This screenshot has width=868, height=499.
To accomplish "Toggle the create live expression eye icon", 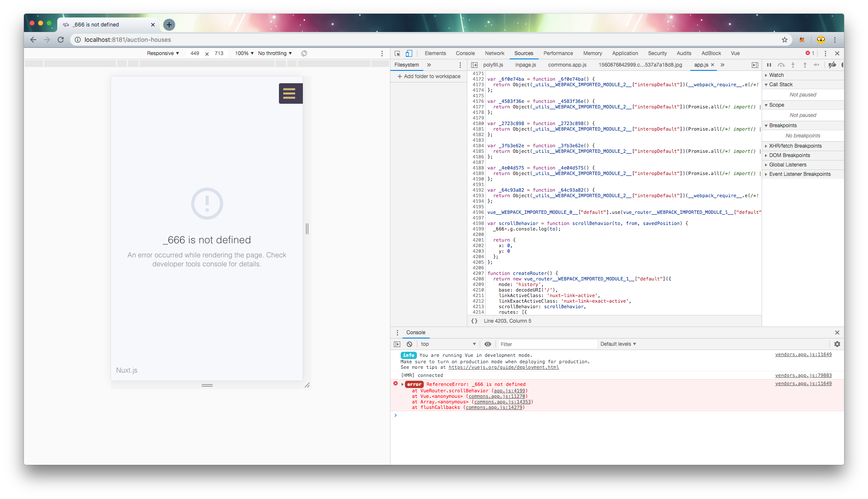I will tap(488, 344).
